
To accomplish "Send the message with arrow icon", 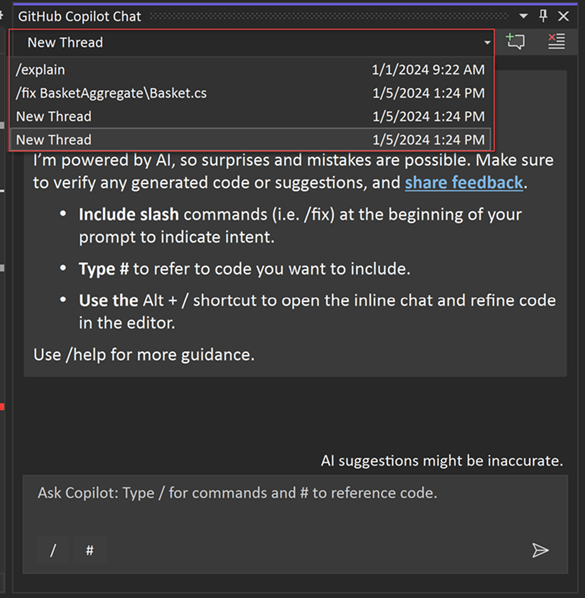I will [540, 550].
